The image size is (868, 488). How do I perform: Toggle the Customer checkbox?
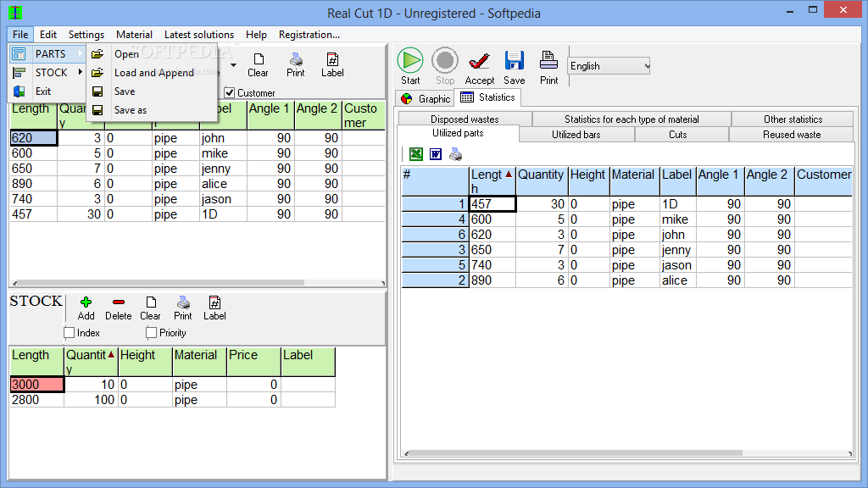point(230,92)
